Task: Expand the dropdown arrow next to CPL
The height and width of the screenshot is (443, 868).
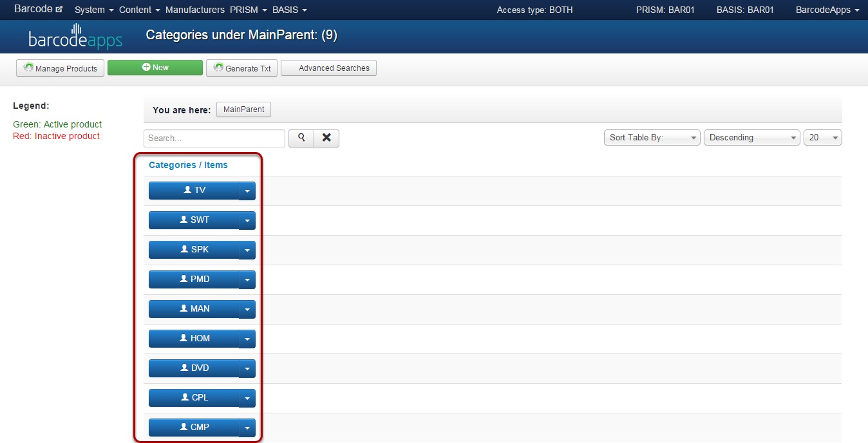Action: 247,398
